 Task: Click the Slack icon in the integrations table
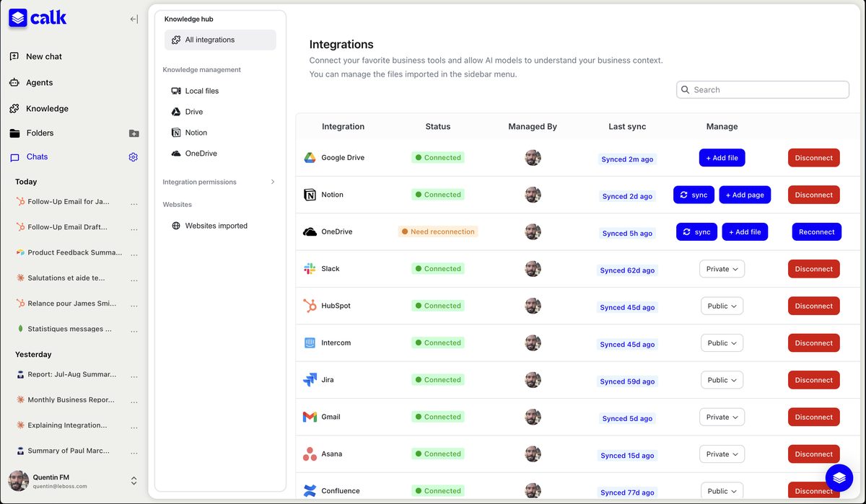(309, 268)
